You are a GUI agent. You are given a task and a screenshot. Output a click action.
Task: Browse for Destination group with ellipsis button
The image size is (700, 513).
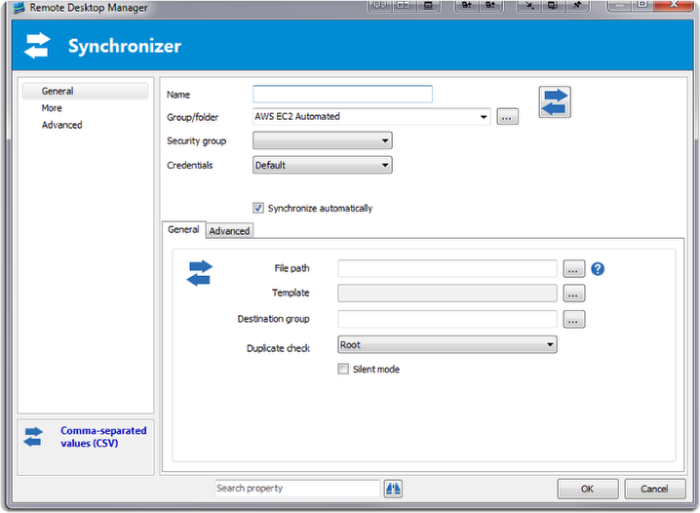point(574,320)
